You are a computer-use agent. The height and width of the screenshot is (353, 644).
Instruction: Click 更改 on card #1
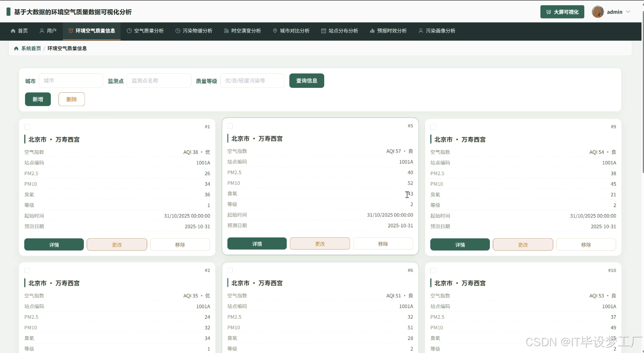coord(117,245)
